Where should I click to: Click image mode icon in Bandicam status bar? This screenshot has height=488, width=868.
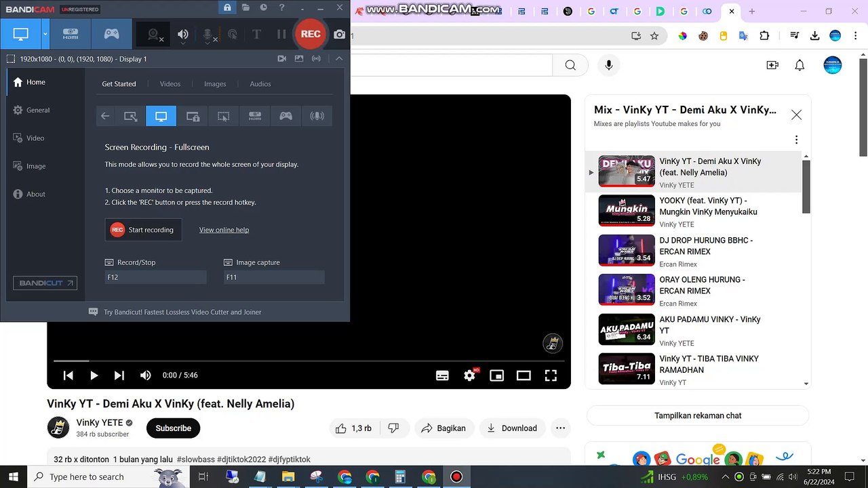(x=299, y=59)
